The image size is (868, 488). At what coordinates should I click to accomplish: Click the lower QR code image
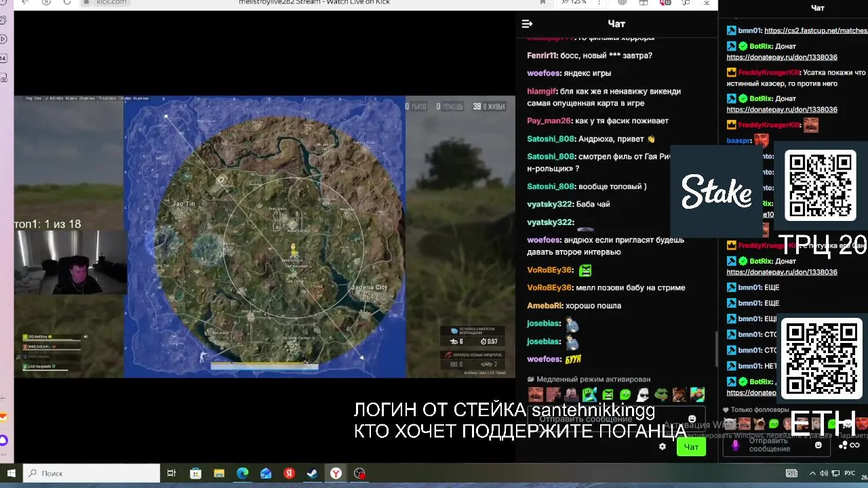821,358
